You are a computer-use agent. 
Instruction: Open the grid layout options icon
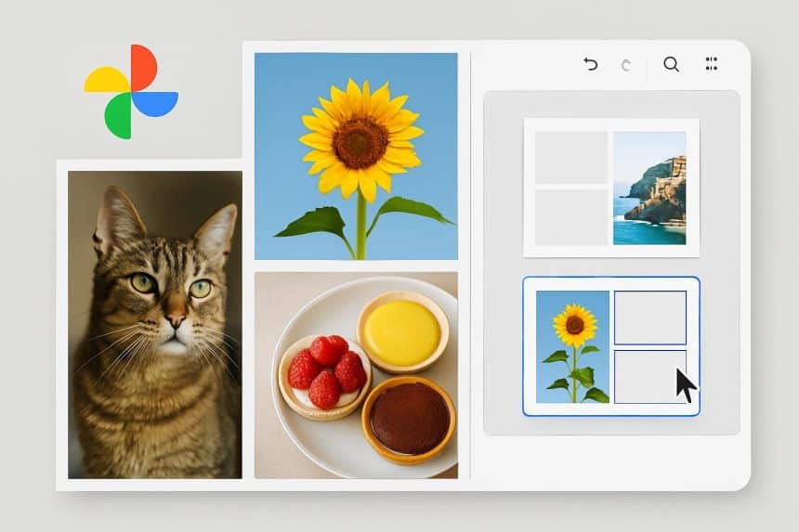(x=712, y=64)
